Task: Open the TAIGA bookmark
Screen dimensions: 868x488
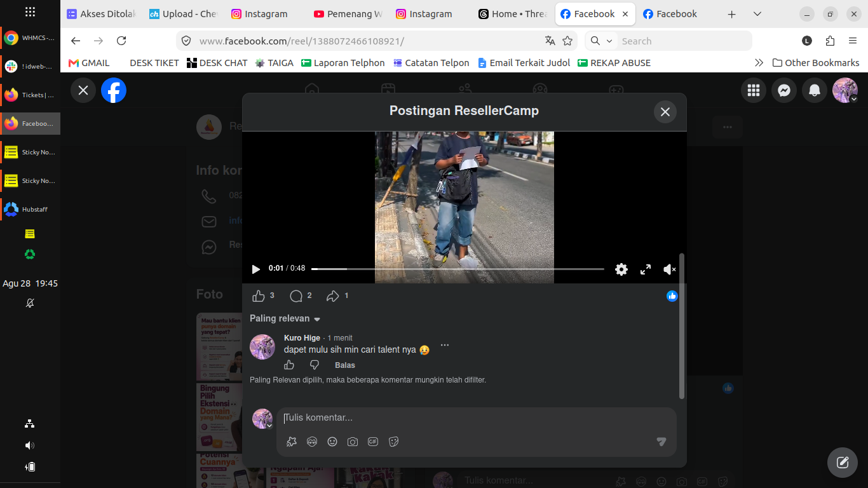Action: point(274,63)
